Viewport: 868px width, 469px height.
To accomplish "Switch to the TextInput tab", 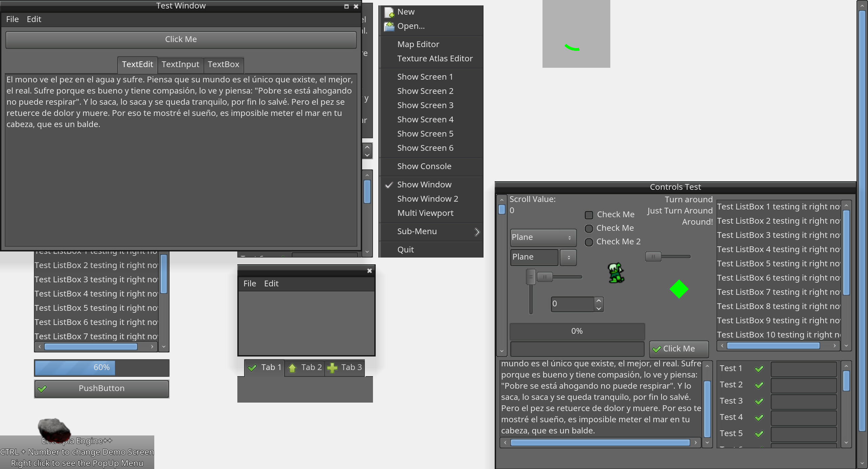I will pyautogui.click(x=180, y=64).
